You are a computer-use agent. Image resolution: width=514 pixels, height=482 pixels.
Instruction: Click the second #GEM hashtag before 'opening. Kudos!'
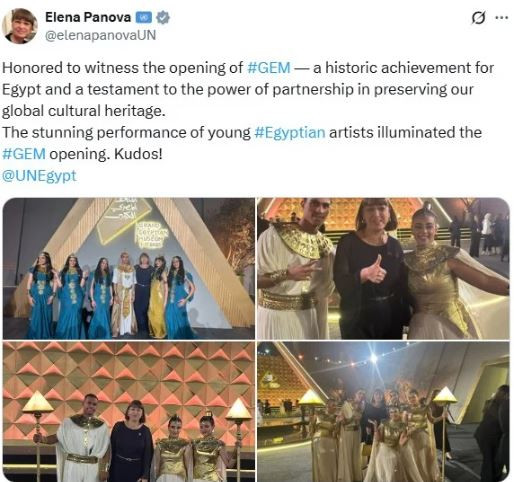click(x=24, y=154)
